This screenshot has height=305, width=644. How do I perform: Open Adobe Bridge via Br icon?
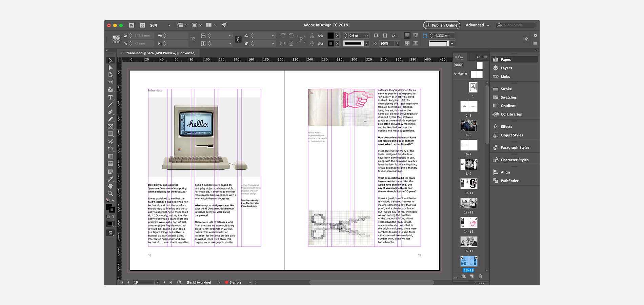[x=132, y=25]
